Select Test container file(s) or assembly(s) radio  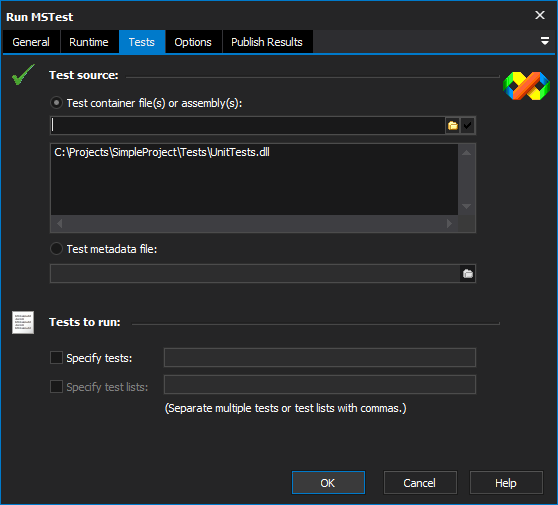[56, 103]
